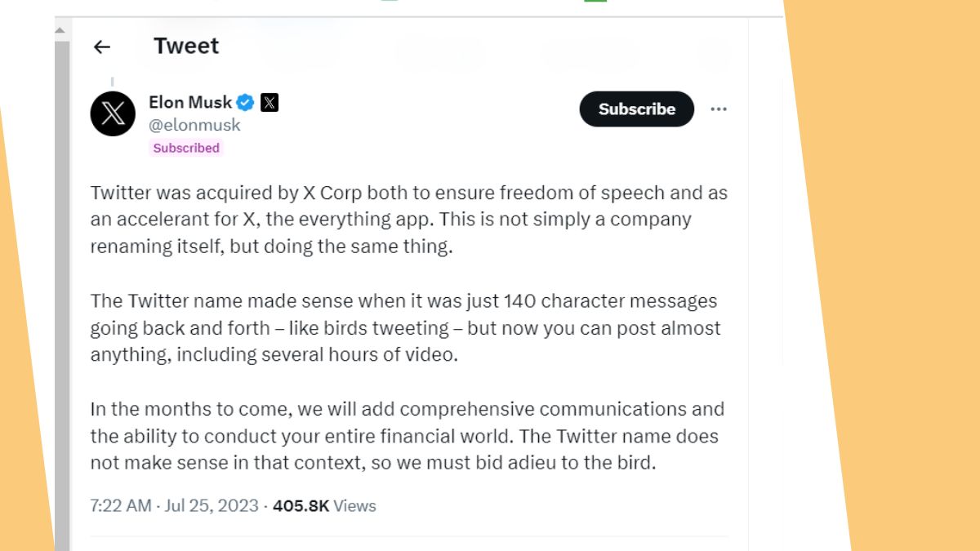Go back using the left arrow
The image size is (980, 551).
[x=101, y=47]
